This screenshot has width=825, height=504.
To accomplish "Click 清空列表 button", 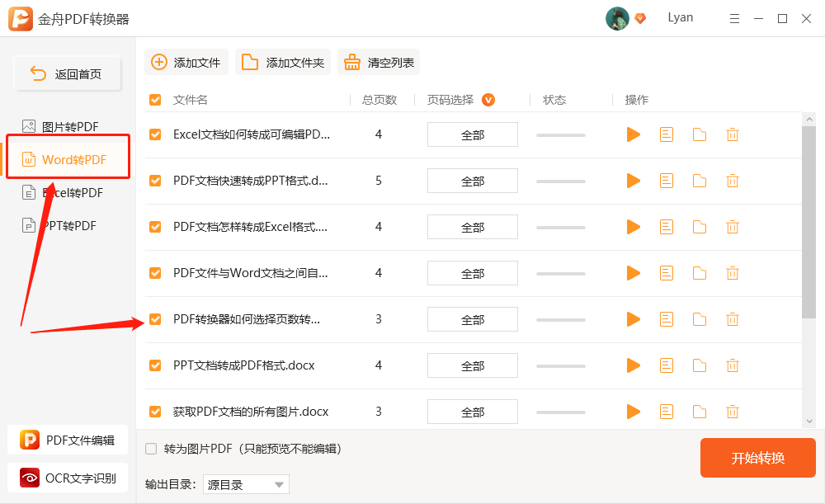I will [379, 62].
